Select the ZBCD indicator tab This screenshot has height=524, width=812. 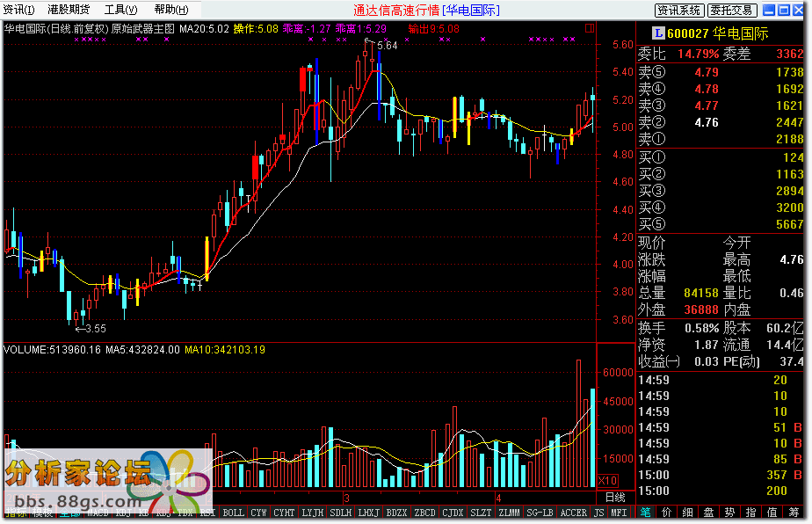(x=424, y=513)
